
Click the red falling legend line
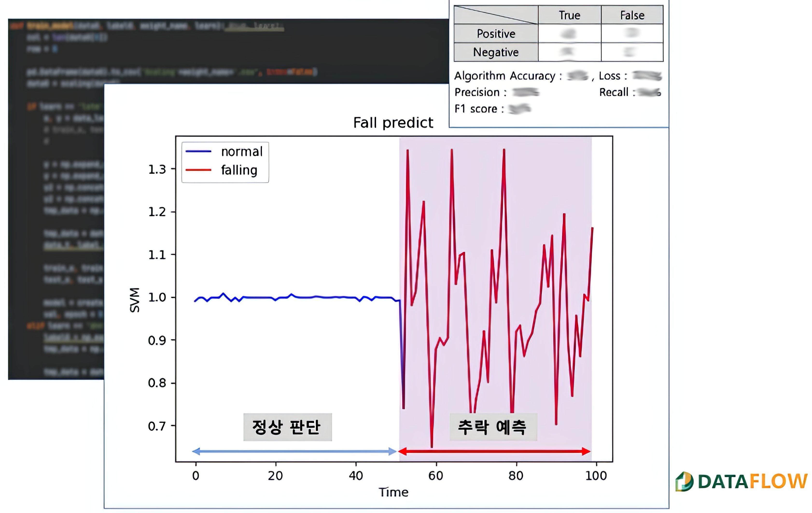tap(198, 170)
